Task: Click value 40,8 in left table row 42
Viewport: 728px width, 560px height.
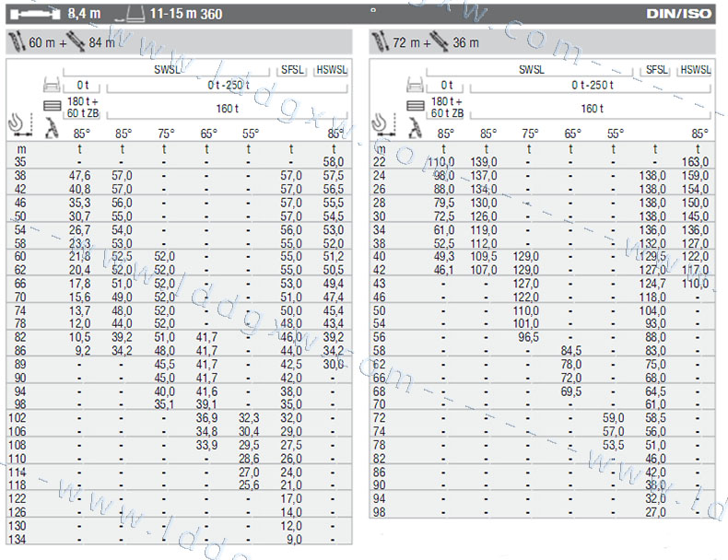Action: 79,190
